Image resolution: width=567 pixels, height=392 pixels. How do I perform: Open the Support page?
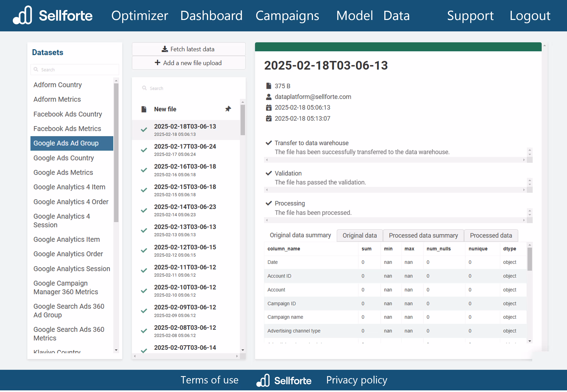tap(470, 15)
